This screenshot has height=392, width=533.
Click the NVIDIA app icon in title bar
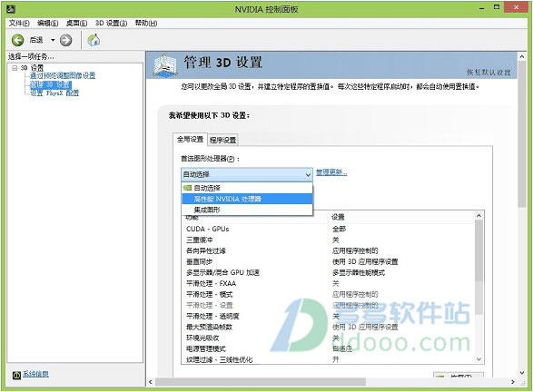point(11,8)
